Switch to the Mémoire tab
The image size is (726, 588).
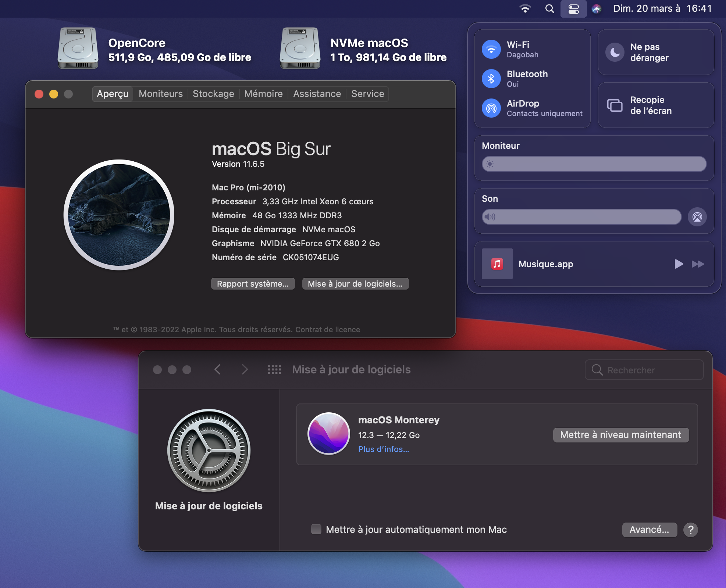pos(263,94)
